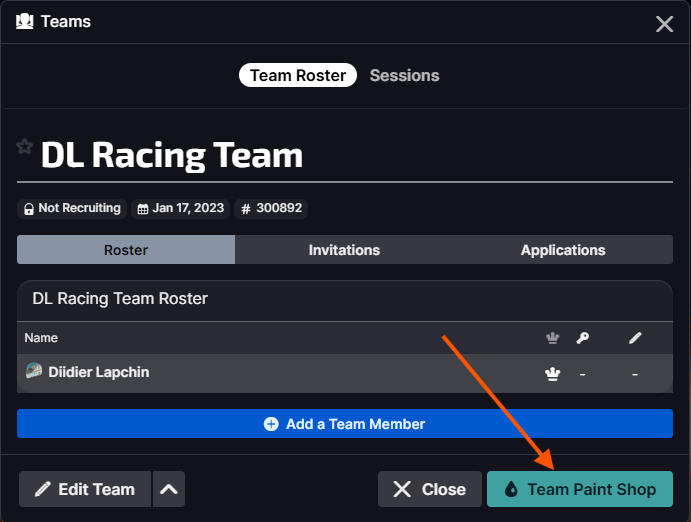Select Diidier Lapchin's name in the roster
The width and height of the screenshot is (691, 522).
click(x=98, y=372)
